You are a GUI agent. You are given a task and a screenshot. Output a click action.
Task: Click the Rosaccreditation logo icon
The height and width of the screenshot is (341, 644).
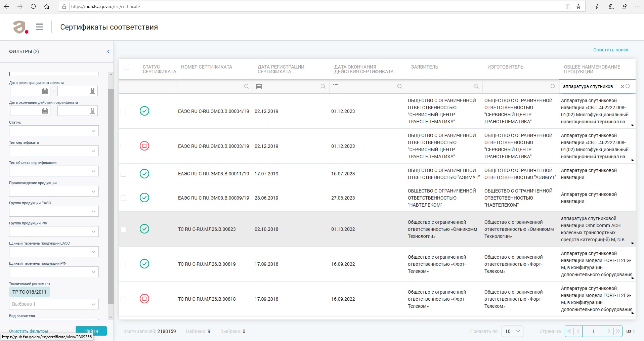pos(20,27)
